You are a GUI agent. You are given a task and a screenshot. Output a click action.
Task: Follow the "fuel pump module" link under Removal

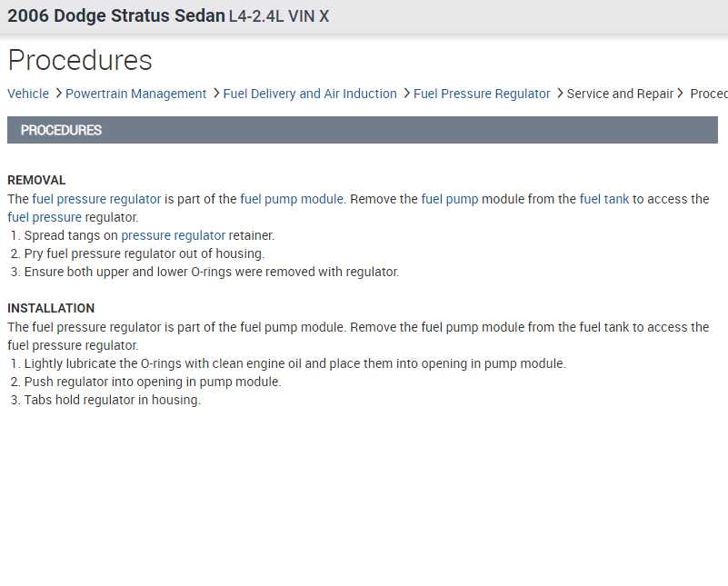pyautogui.click(x=292, y=199)
